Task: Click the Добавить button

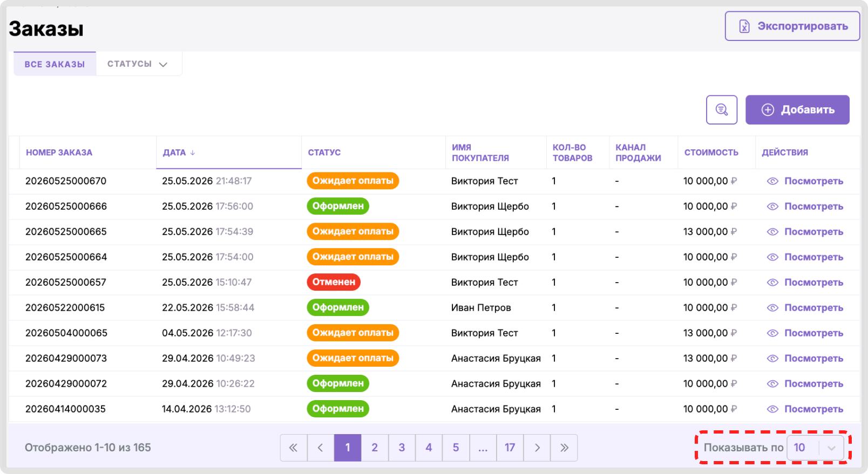Action: (x=797, y=110)
